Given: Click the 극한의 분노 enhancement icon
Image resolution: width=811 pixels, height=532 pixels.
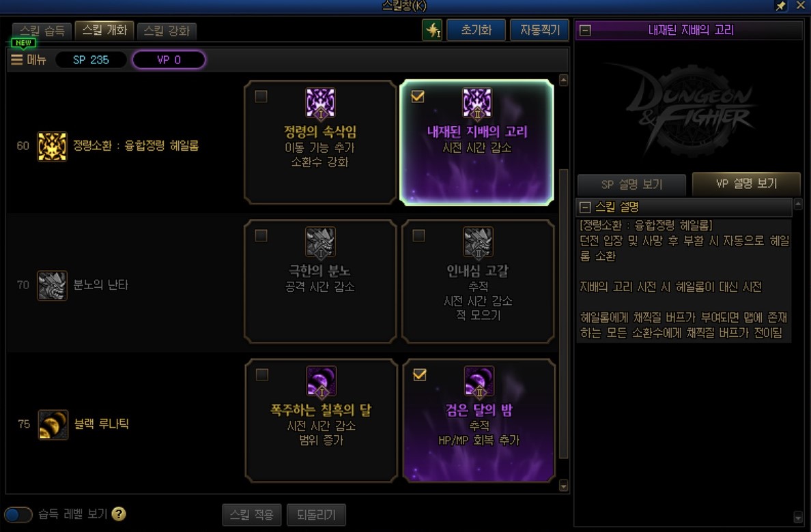Looking at the screenshot, I should (x=320, y=242).
